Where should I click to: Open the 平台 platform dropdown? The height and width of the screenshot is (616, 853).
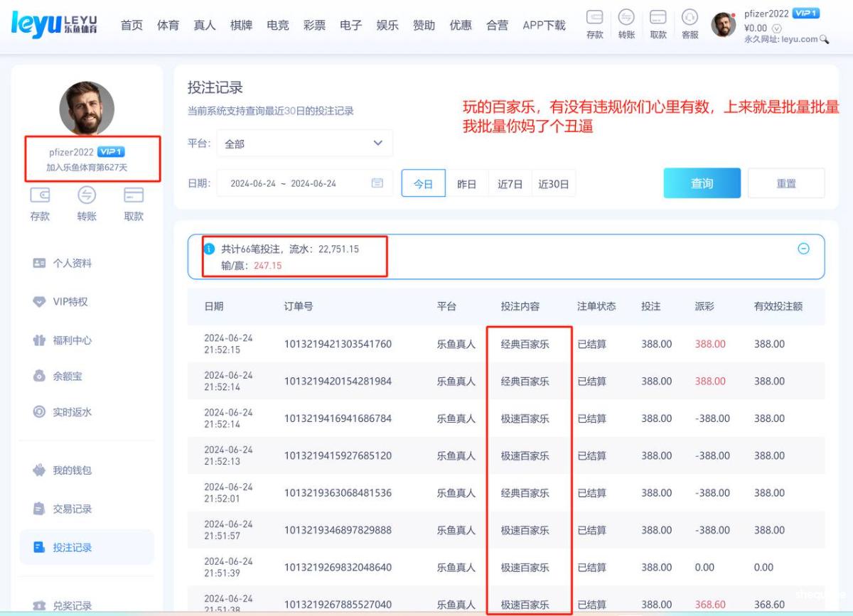click(304, 144)
